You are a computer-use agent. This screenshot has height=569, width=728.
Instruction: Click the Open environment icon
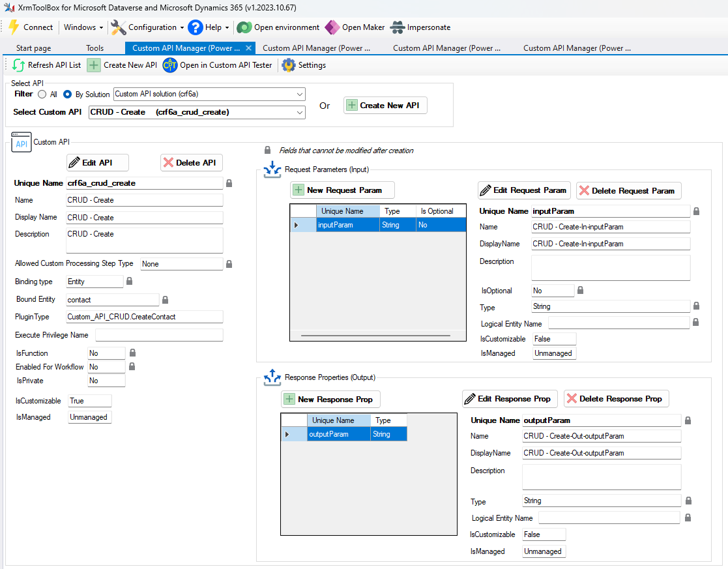(244, 27)
